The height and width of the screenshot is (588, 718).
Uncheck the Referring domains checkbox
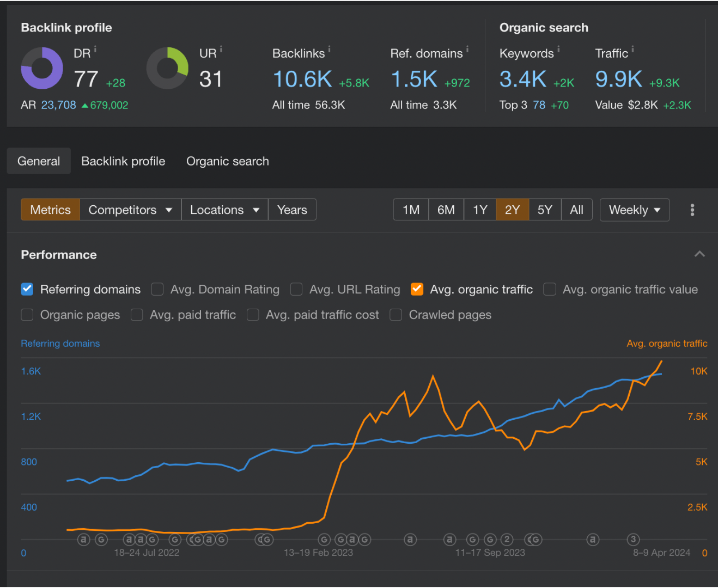click(x=27, y=289)
